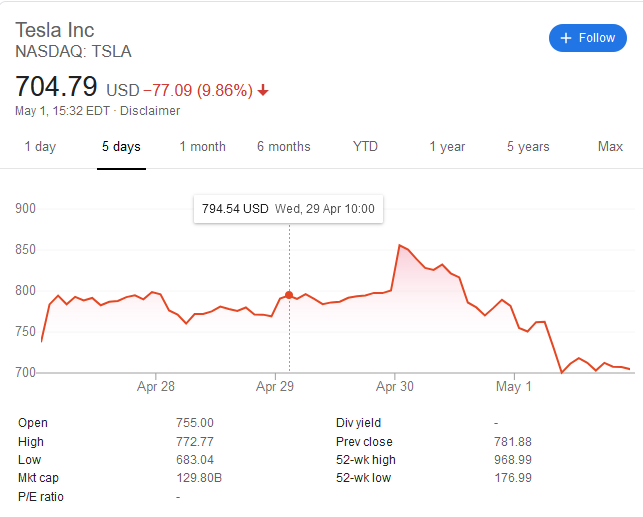Screen dimensions: 643x517
Task: Select the Max range tab
Action: tap(610, 146)
